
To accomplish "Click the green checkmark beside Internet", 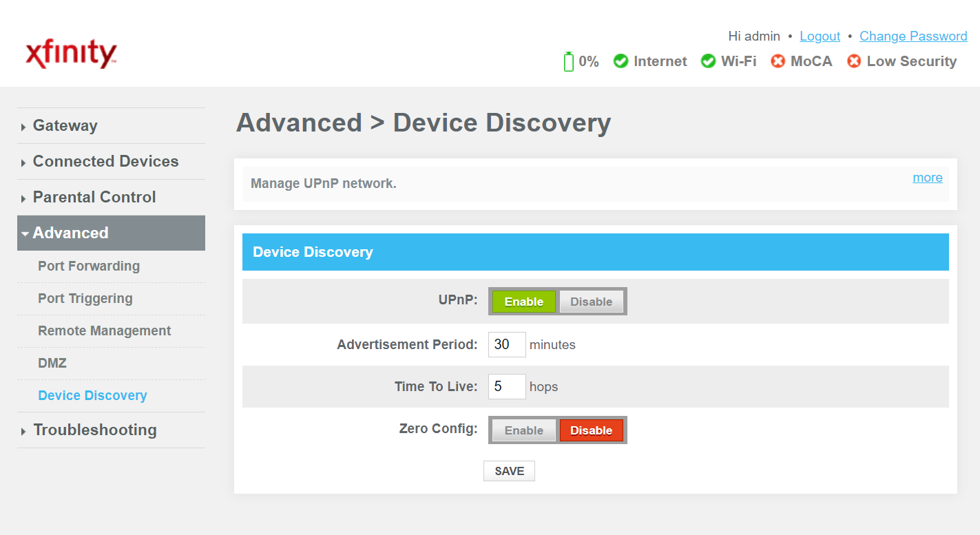I will (x=622, y=61).
